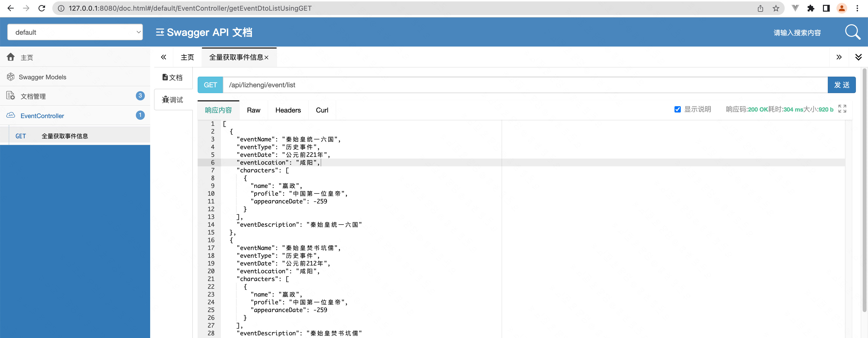Click line 11 appearanceDate -259
Screen dimensions: 868x338
click(289, 201)
